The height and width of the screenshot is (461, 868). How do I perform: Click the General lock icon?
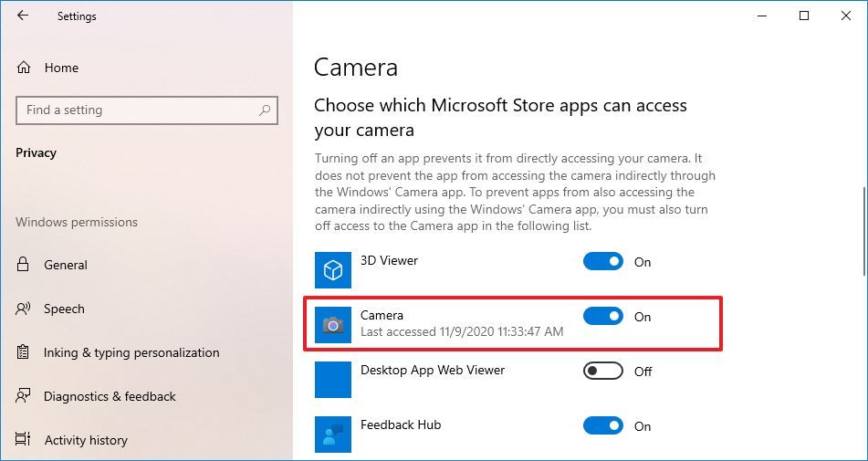click(x=24, y=265)
